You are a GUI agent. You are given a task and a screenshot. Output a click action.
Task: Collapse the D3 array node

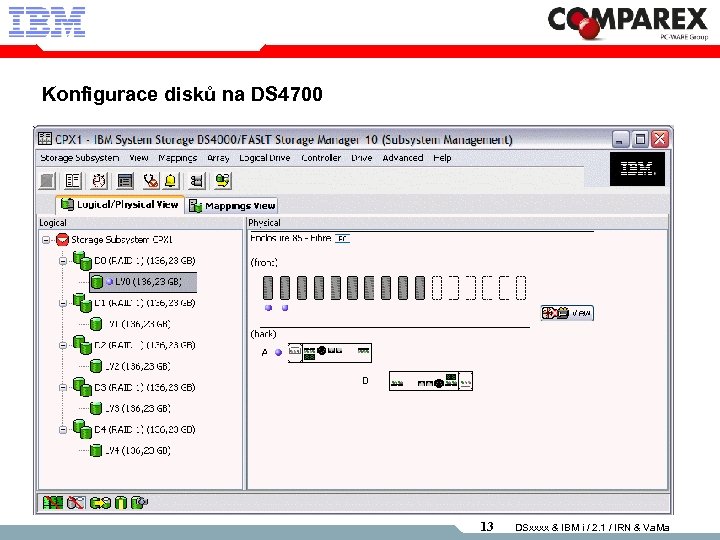pos(63,388)
